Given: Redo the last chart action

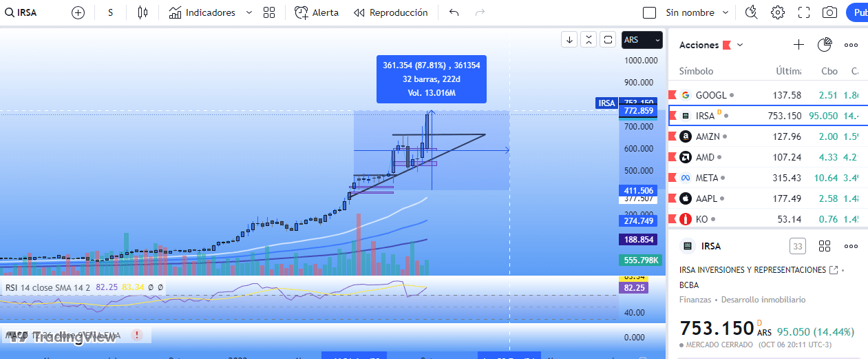Looking at the screenshot, I should [x=480, y=12].
